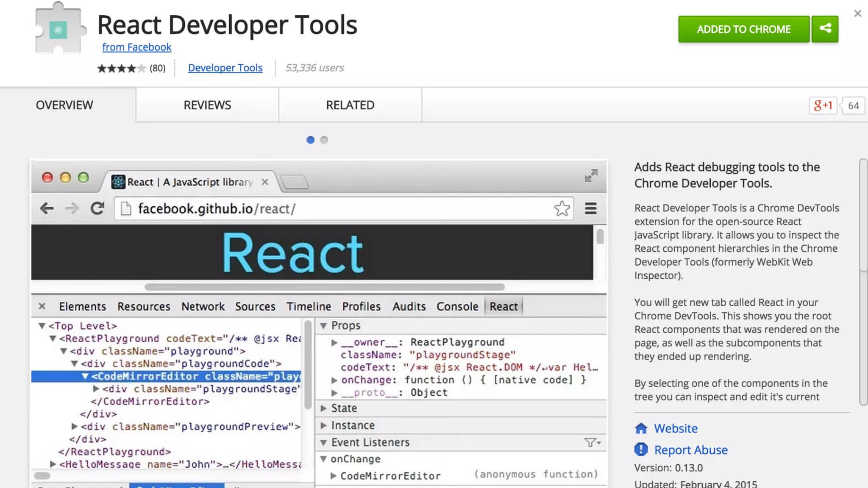Open the extension Website link

[x=676, y=428]
